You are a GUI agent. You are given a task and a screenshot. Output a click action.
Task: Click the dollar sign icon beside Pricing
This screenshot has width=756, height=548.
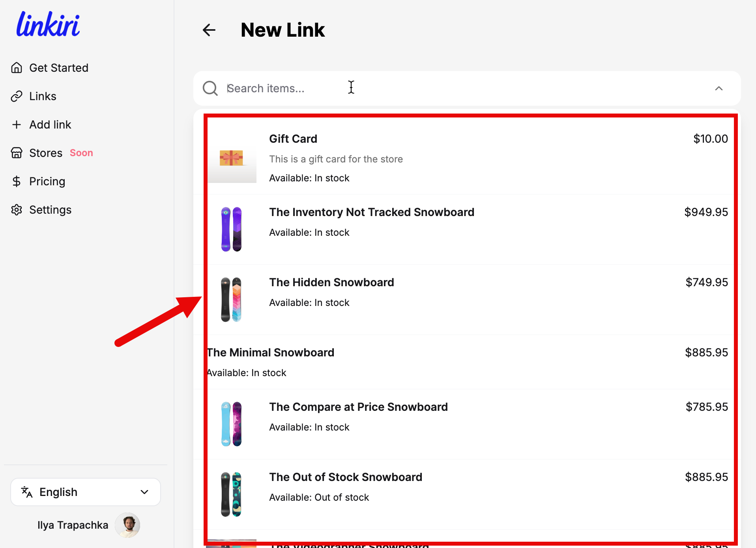(17, 181)
